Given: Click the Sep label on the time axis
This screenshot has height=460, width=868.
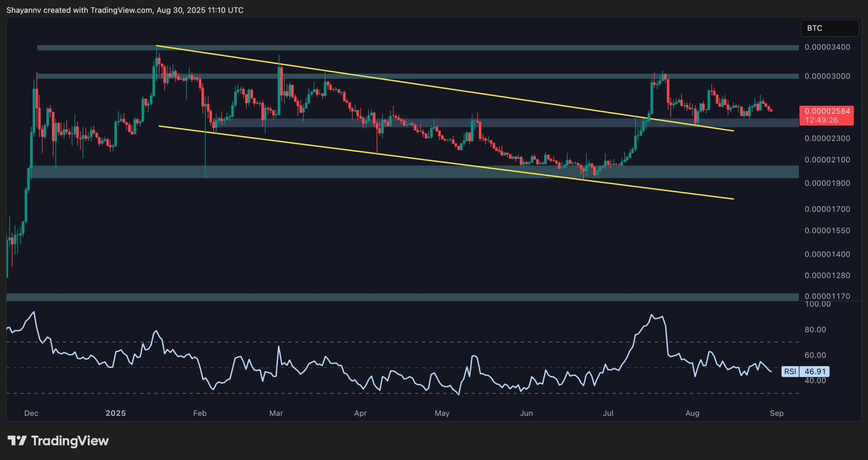Looking at the screenshot, I should 776,413.
